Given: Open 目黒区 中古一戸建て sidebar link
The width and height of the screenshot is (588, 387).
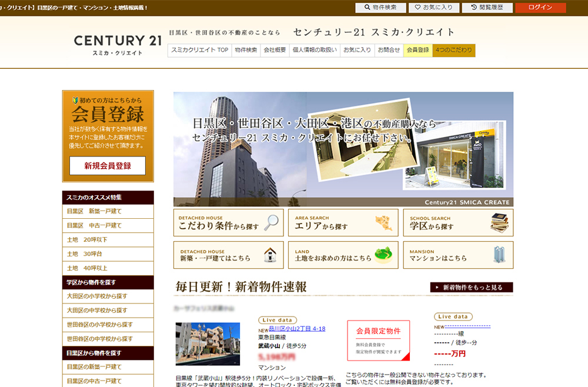Looking at the screenshot, I should tap(108, 226).
